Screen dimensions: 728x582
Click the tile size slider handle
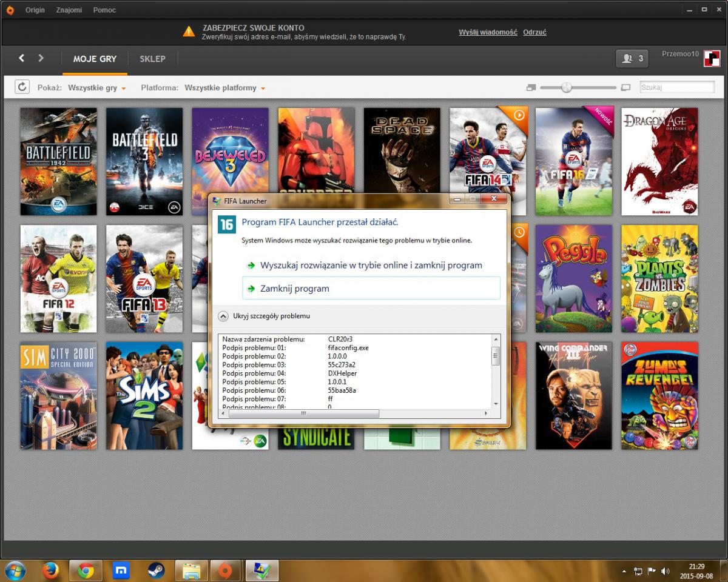567,88
